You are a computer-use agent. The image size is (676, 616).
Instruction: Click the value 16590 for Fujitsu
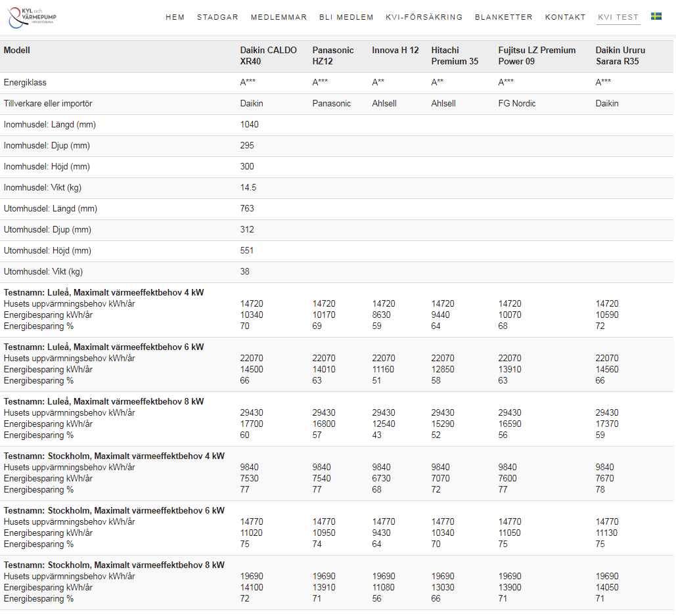(510, 424)
